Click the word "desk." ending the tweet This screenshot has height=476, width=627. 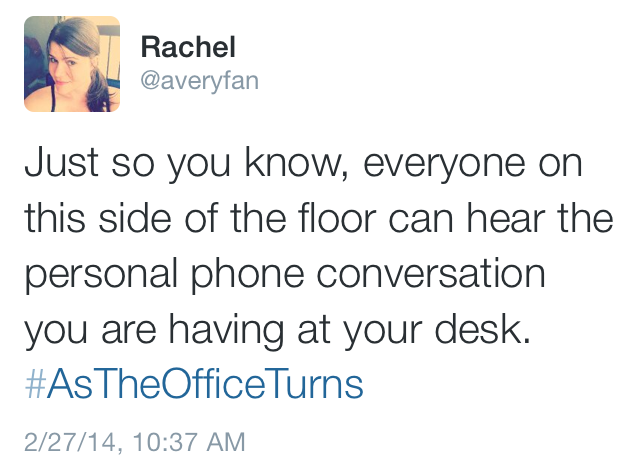483,329
